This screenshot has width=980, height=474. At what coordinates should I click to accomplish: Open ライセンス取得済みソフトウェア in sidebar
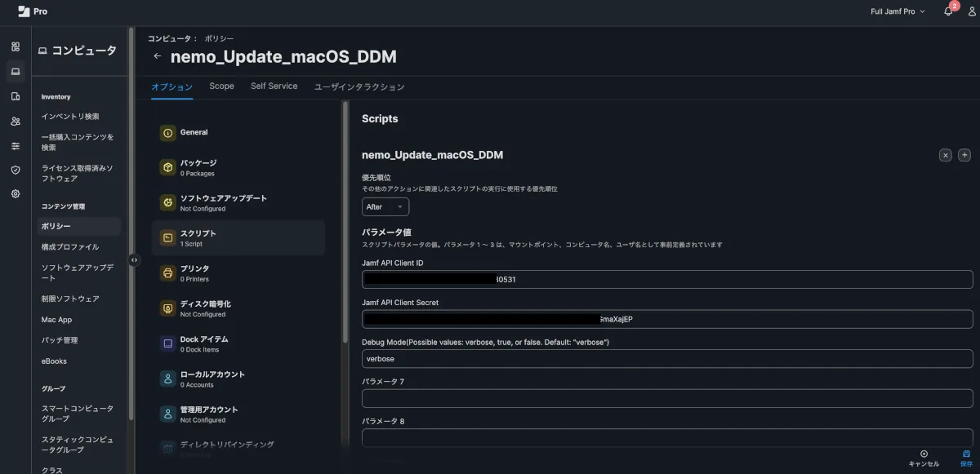(78, 173)
